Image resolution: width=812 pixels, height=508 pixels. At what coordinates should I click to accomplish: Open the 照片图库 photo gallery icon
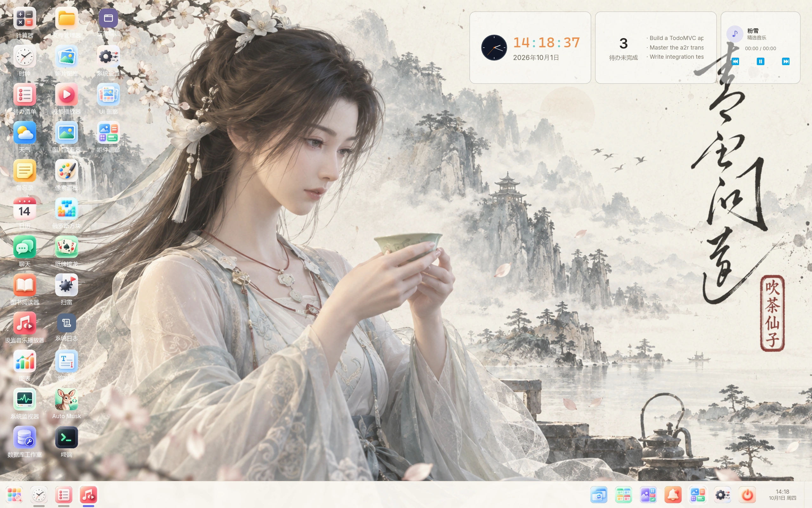(x=66, y=57)
